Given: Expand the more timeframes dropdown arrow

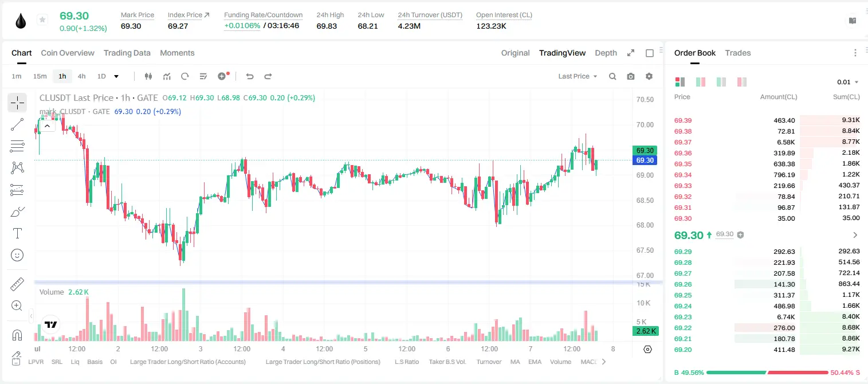Looking at the screenshot, I should click(x=117, y=76).
